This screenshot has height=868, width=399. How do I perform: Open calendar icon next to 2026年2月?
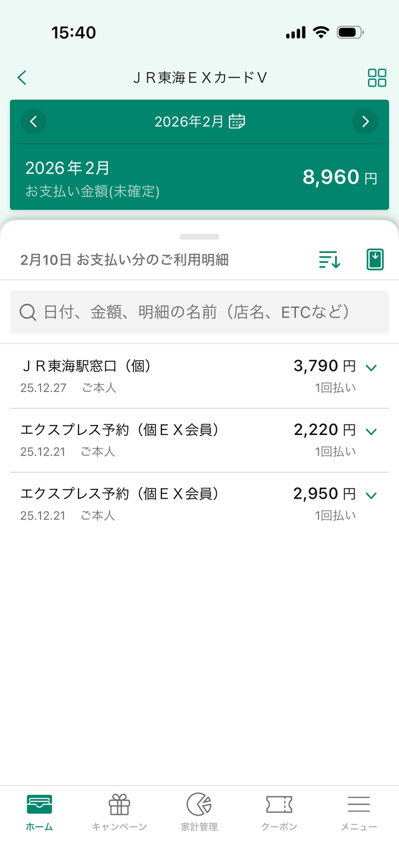[x=237, y=122]
